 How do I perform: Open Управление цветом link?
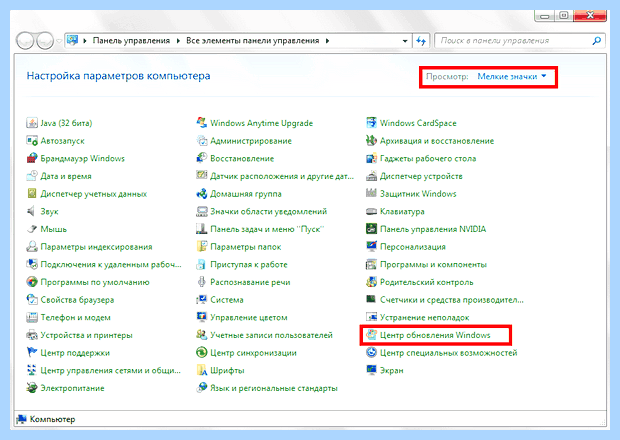249,317
